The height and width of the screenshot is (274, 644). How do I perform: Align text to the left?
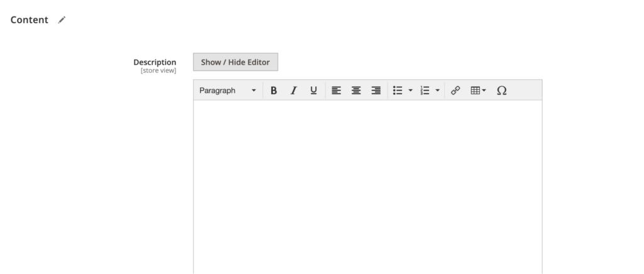click(336, 90)
